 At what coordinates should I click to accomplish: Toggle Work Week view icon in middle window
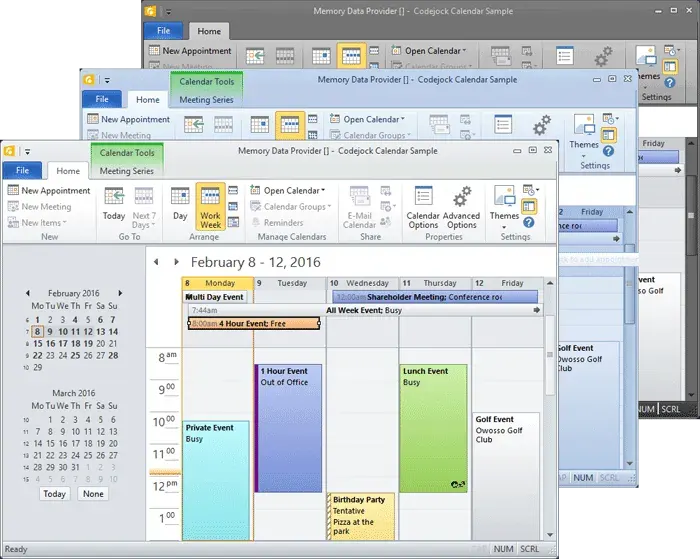pyautogui.click(x=290, y=125)
